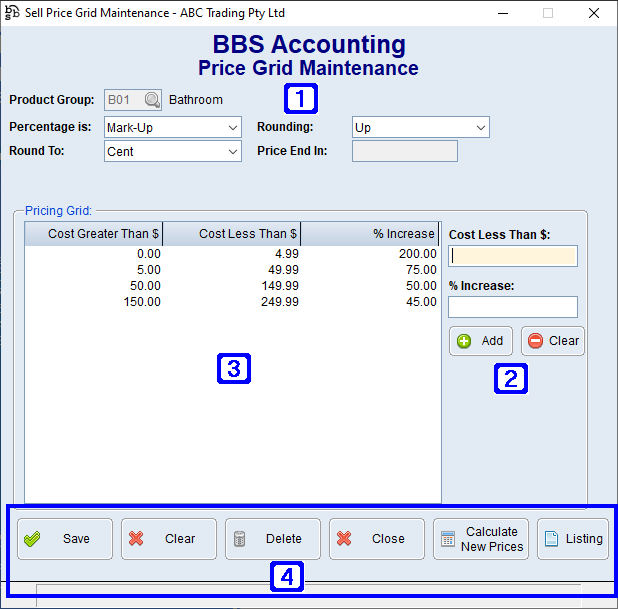Select the grid cell showing 5.00
618x609 pixels.
(149, 270)
